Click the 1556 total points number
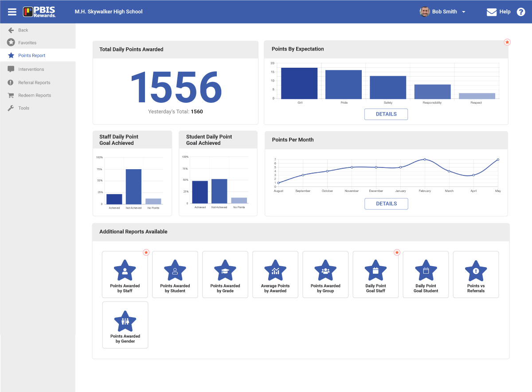The width and height of the screenshot is (532, 392). [x=176, y=87]
